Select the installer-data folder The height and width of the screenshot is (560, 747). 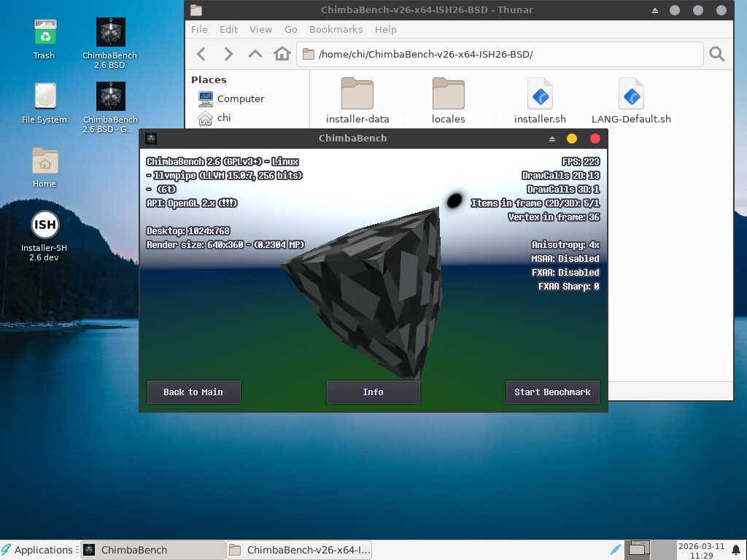[357, 101]
